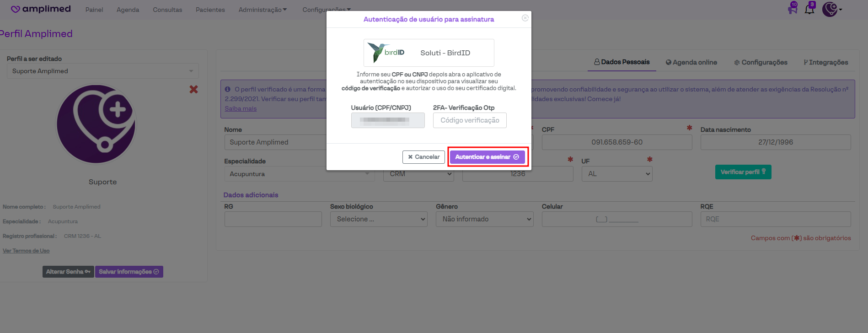The image size is (868, 333).
Task: Click the Cancelar button in dialog
Action: (423, 157)
